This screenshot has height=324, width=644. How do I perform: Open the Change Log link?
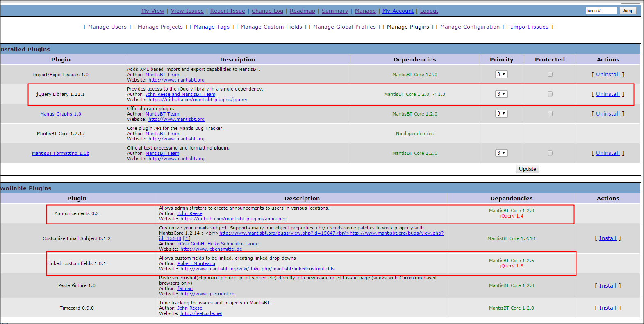[267, 11]
